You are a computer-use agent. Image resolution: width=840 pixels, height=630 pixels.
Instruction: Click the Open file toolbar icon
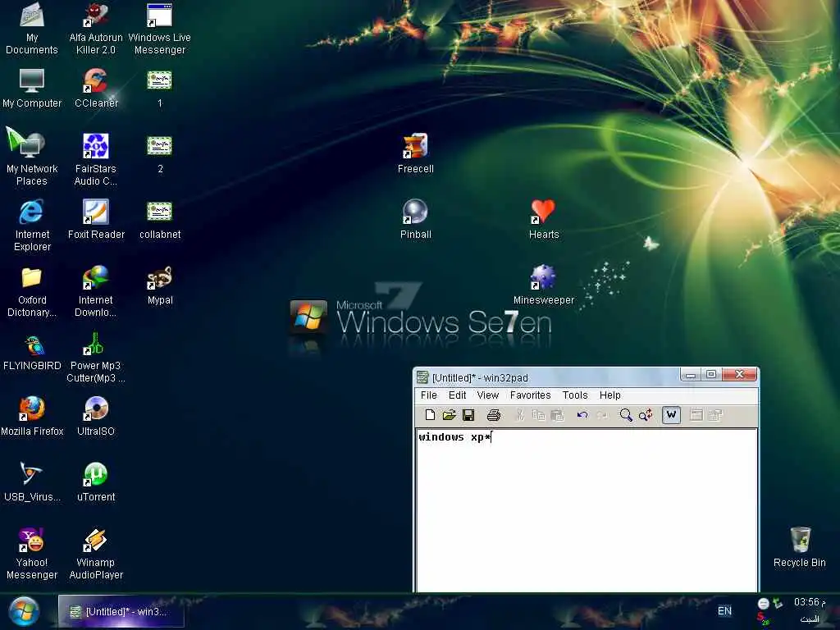coord(449,414)
